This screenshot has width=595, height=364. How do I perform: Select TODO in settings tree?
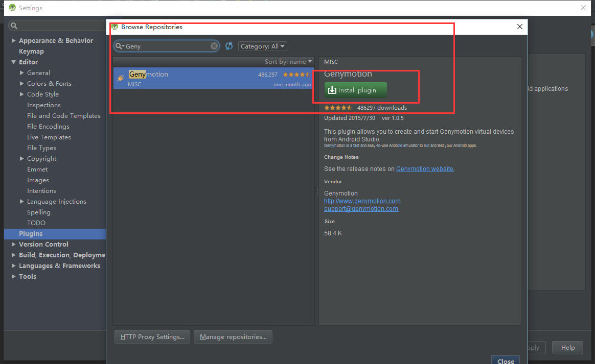click(x=36, y=223)
